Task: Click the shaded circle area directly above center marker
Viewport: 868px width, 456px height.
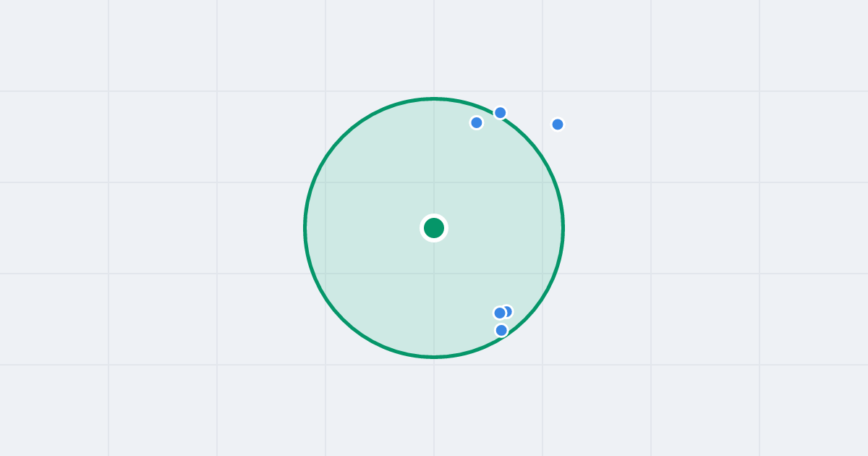Action: (x=434, y=159)
